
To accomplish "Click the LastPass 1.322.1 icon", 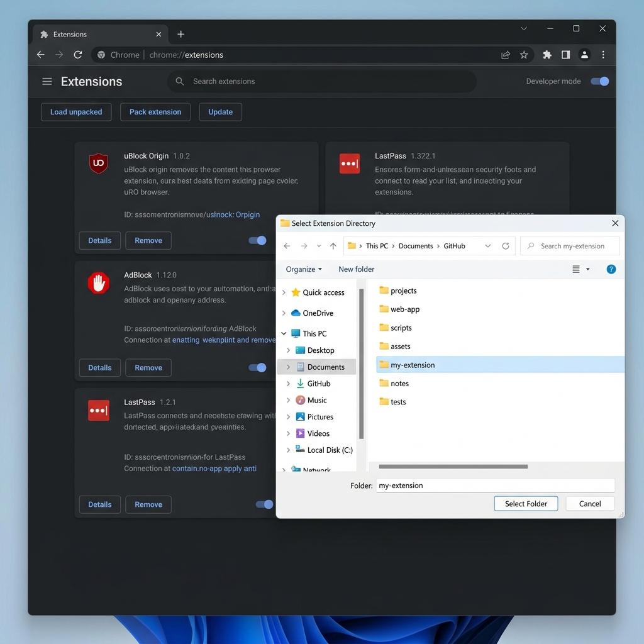I will pos(350,164).
